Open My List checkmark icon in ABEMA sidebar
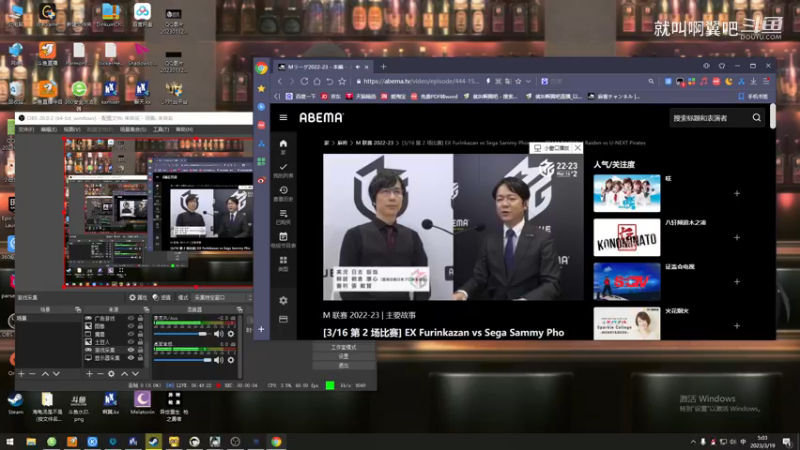 pyautogui.click(x=283, y=167)
